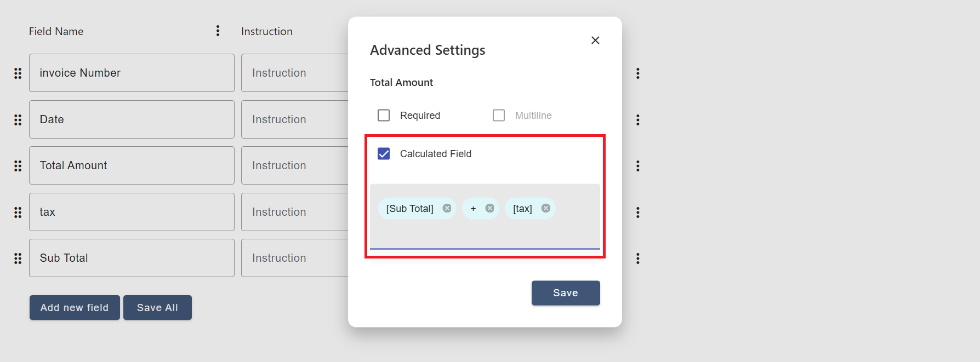This screenshot has width=980, height=362.
Task: Close the Advanced Settings dialog
Action: click(x=595, y=40)
